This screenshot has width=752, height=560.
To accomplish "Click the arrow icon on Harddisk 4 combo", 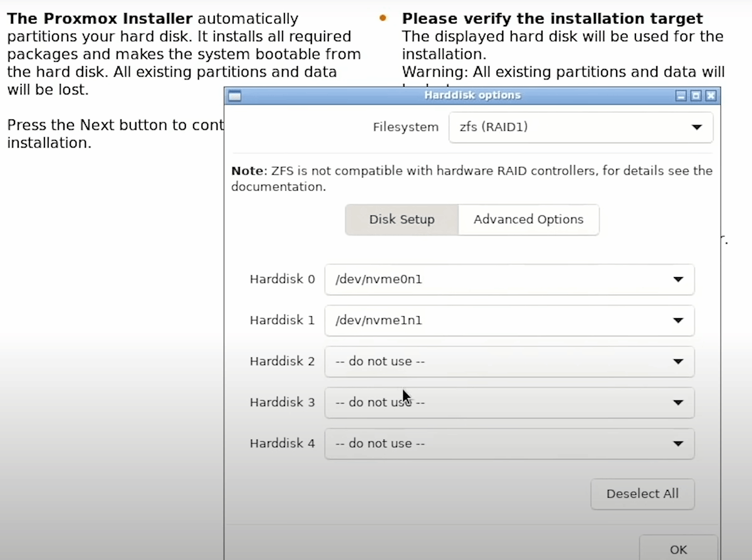I will [678, 443].
